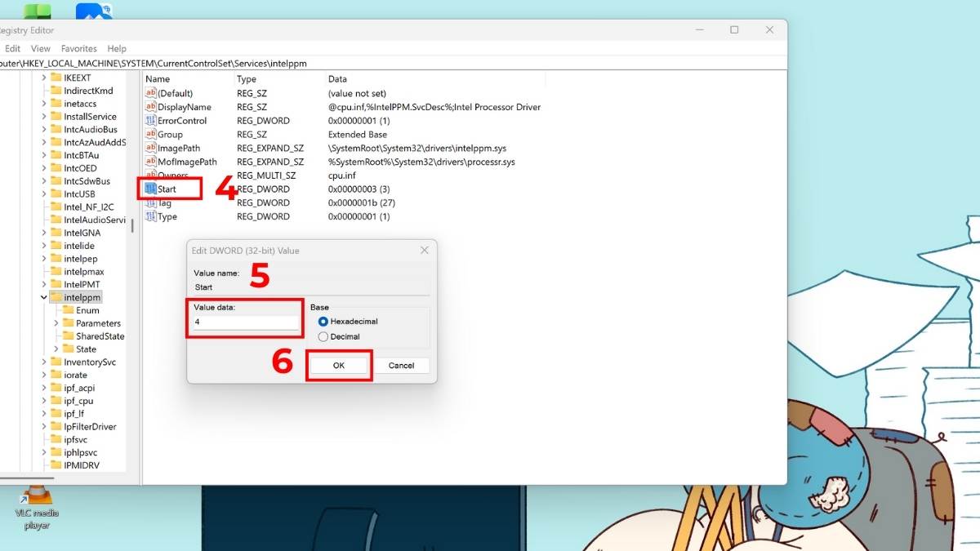
Task: Click the Start REG_DWORD icon
Action: point(152,189)
